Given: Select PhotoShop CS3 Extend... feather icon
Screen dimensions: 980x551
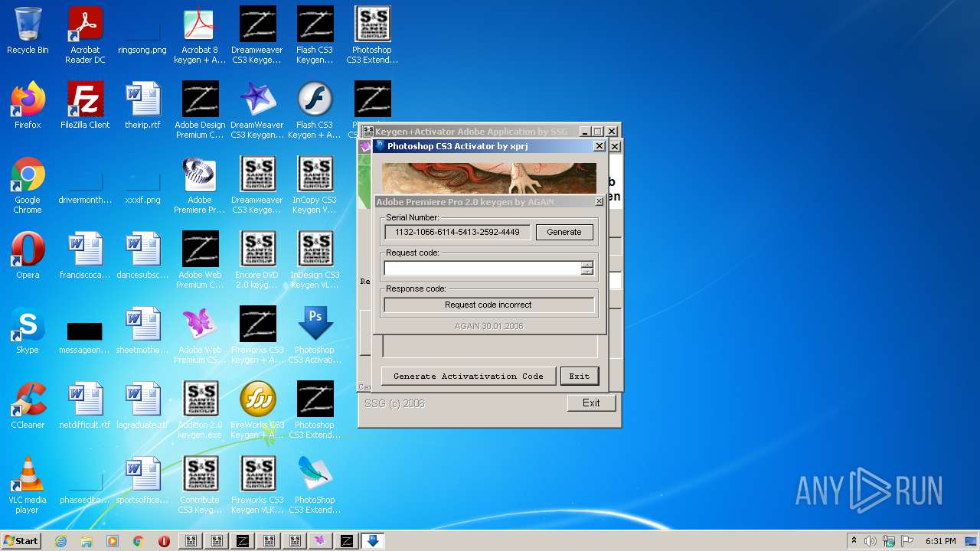Looking at the screenshot, I should pos(315,484).
